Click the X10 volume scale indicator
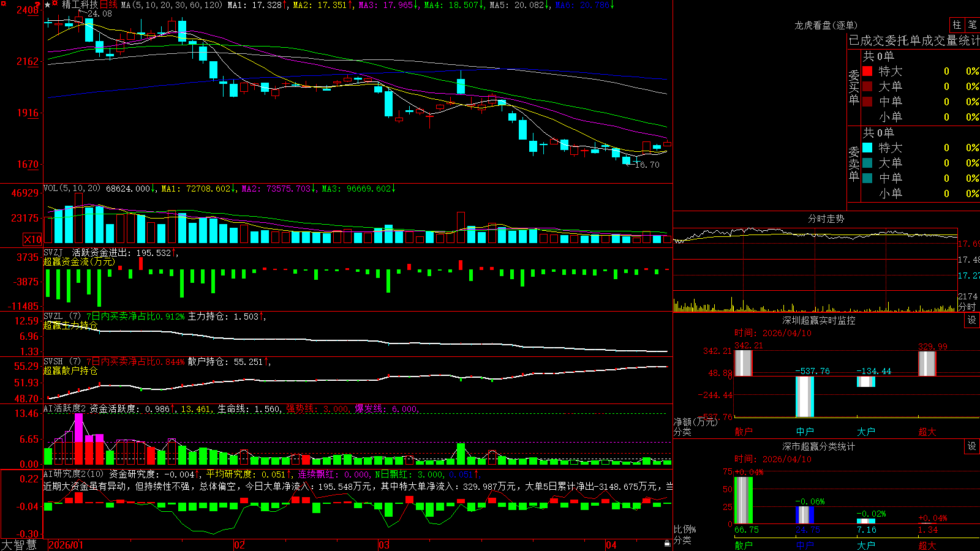This screenshot has height=551, width=980. click(32, 239)
